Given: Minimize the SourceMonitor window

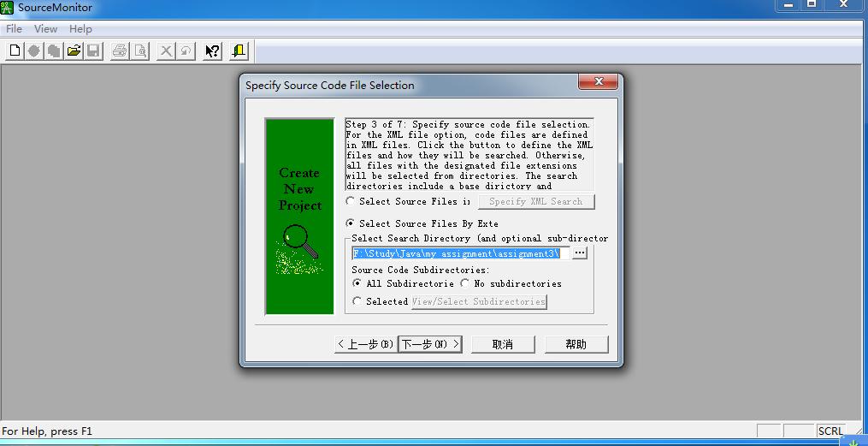Looking at the screenshot, I should (788, 4).
